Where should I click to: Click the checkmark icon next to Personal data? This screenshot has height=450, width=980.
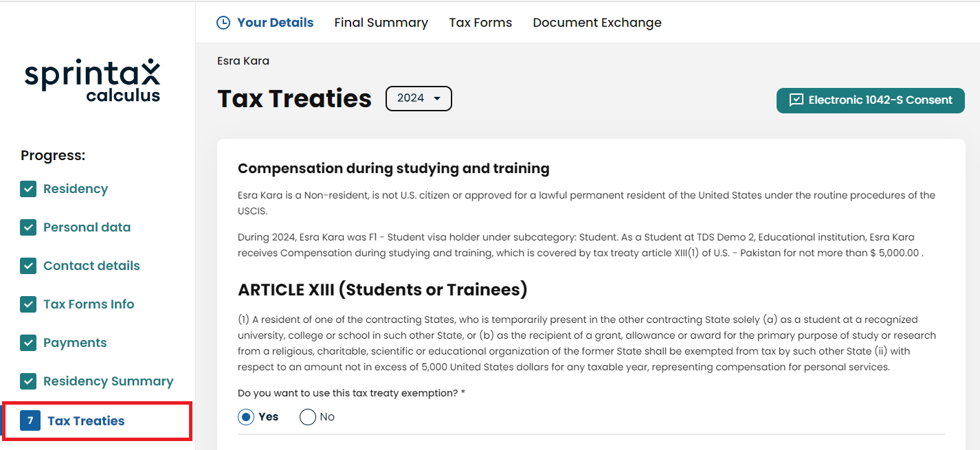pos(28,227)
